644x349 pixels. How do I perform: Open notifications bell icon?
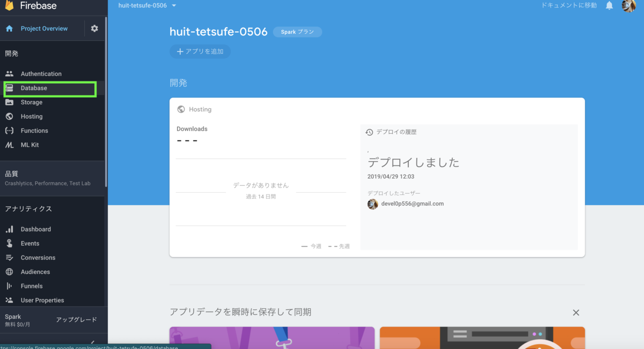coord(609,5)
